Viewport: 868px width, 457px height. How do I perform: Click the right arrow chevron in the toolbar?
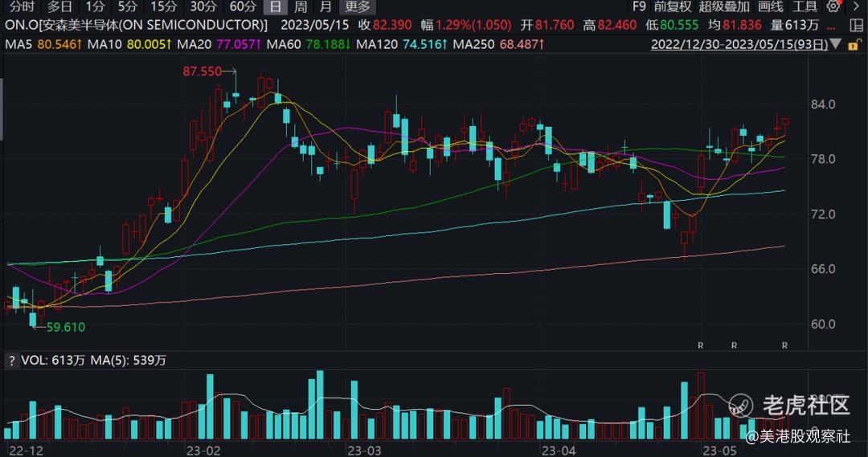[855, 6]
